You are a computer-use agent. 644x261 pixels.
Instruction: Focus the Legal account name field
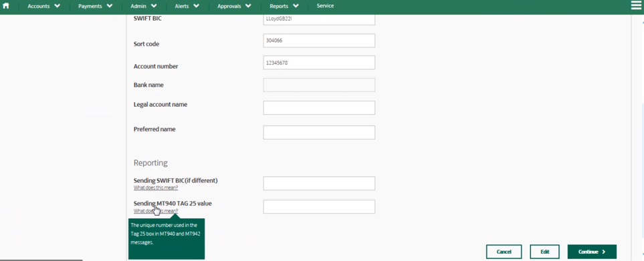point(319,107)
